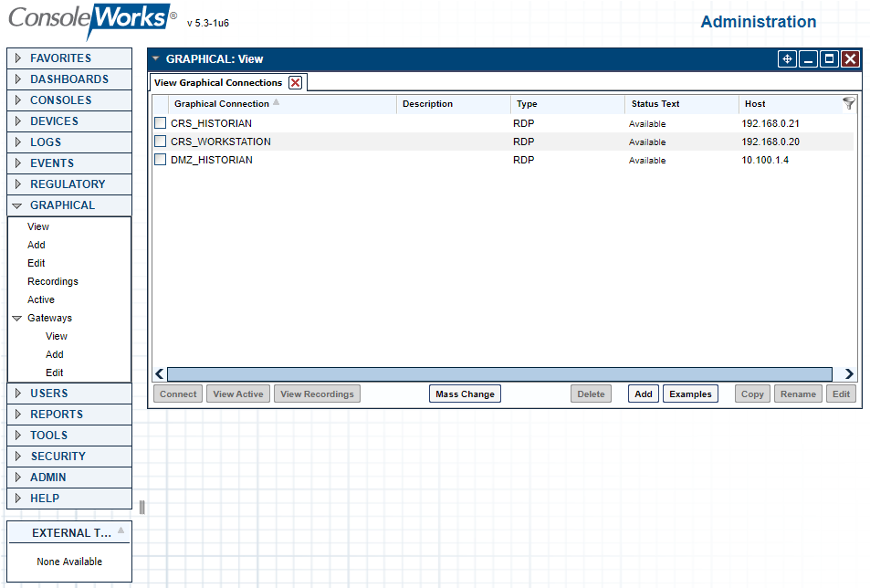Screen dimensions: 870x588
Task: Click the Mass Change button
Action: 465,394
